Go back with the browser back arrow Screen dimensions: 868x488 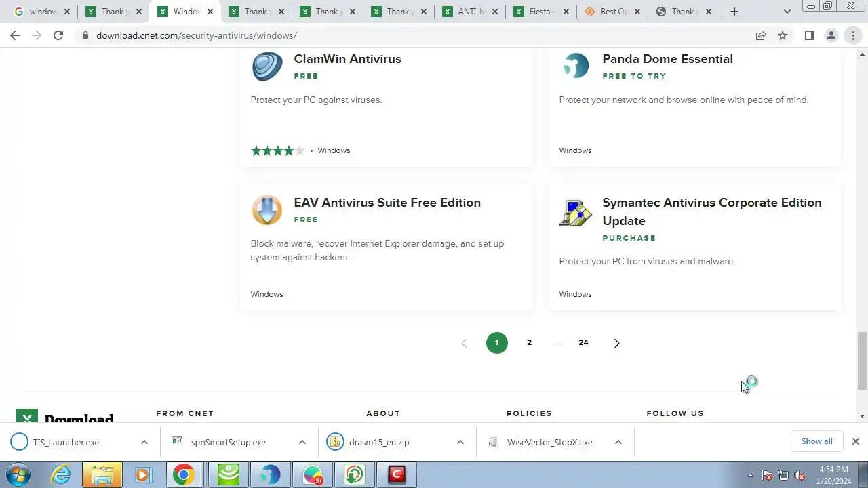[x=15, y=35]
